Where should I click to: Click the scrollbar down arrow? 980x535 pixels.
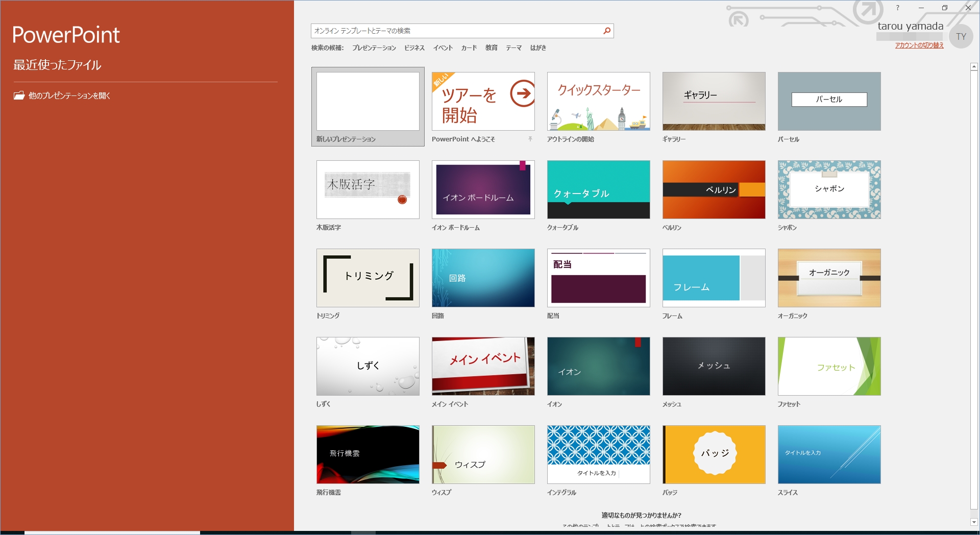pos(974,522)
